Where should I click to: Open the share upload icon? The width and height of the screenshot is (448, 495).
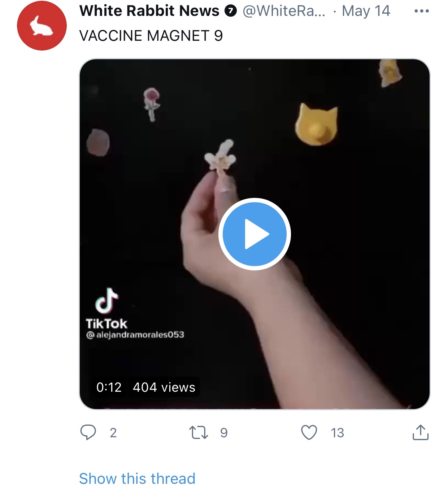click(421, 432)
